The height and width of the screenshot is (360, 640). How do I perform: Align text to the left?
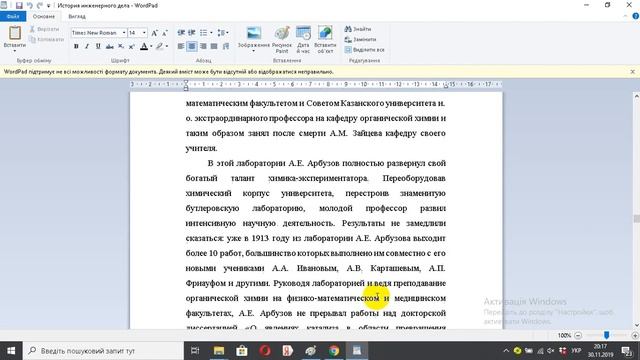point(181,47)
